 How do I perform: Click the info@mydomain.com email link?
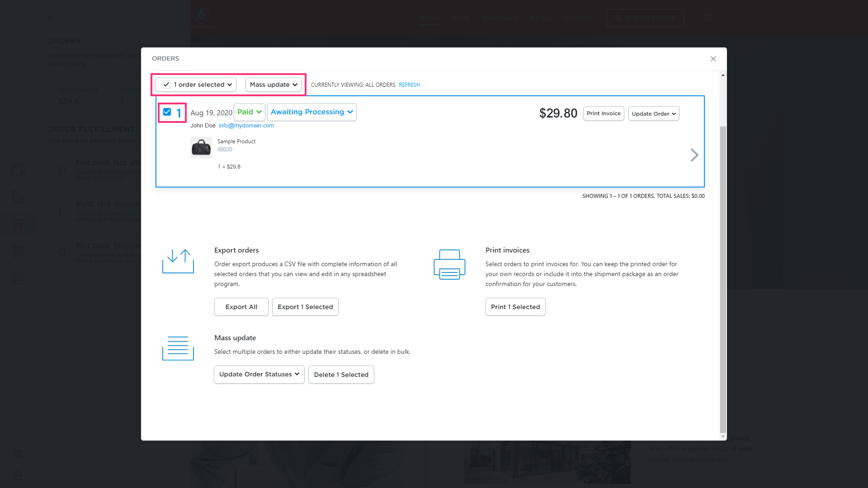coord(246,126)
